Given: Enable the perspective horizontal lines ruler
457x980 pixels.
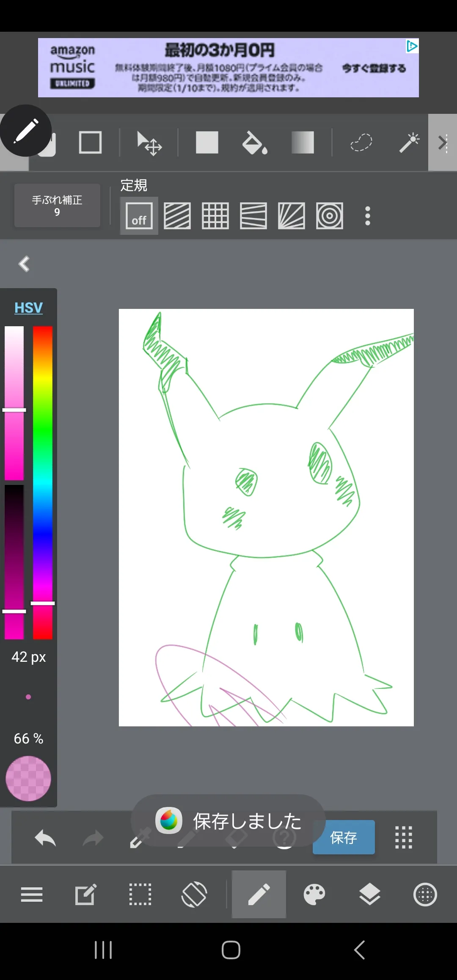Looking at the screenshot, I should [x=253, y=216].
